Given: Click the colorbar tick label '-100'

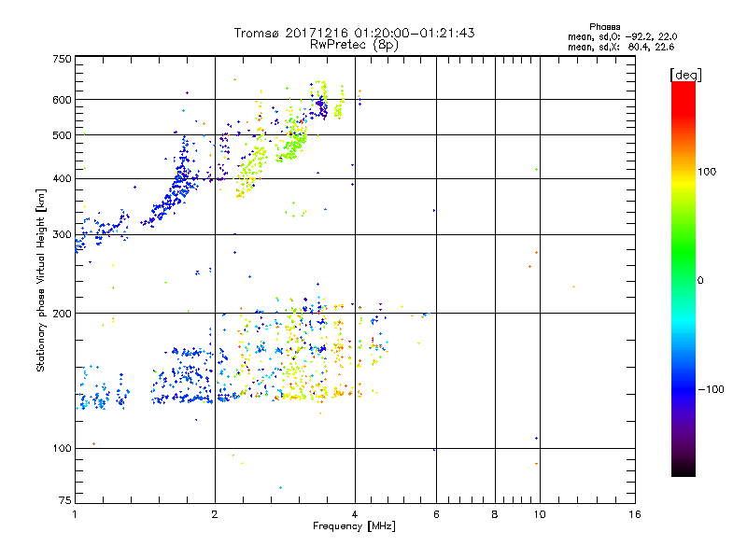Looking at the screenshot, I should pos(711,389).
